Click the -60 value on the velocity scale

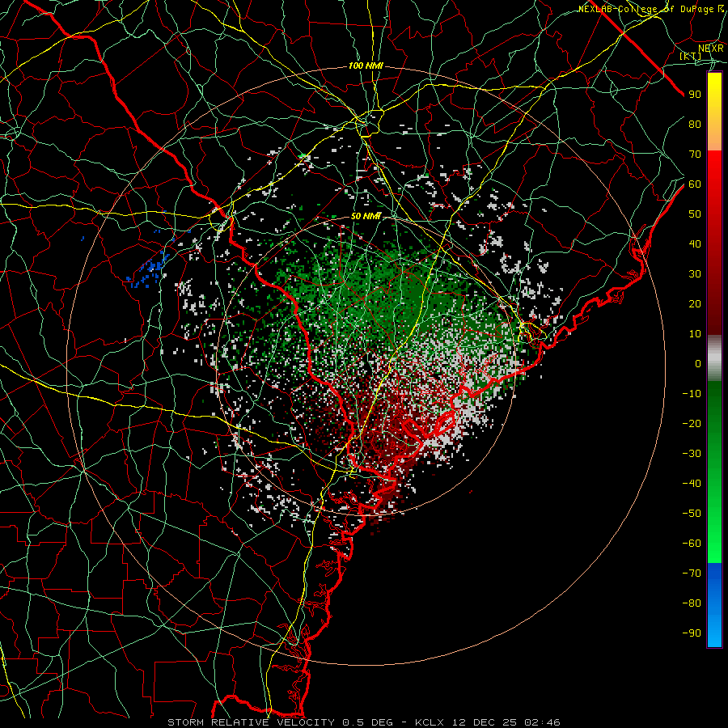point(692,544)
